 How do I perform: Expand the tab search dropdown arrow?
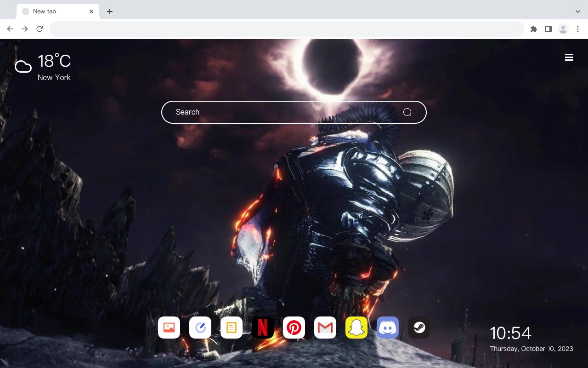pos(578,11)
